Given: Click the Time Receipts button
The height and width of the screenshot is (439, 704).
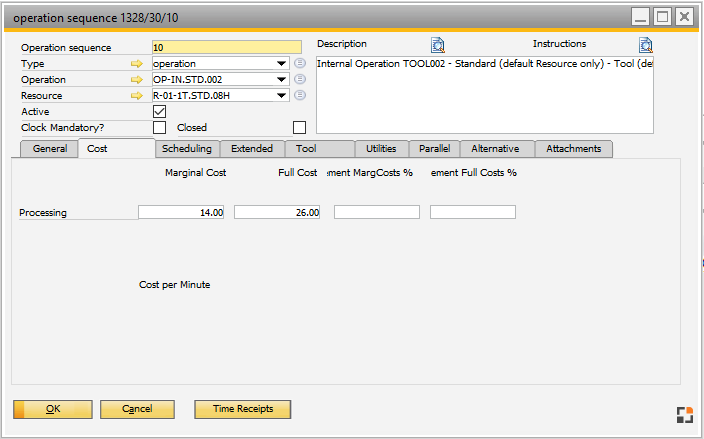Looking at the screenshot, I should pos(242,409).
